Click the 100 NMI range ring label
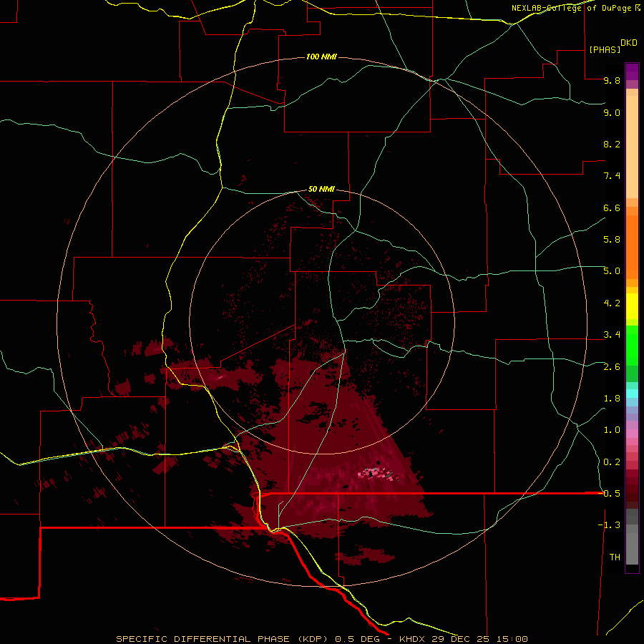The height and width of the screenshot is (644, 644). click(321, 57)
